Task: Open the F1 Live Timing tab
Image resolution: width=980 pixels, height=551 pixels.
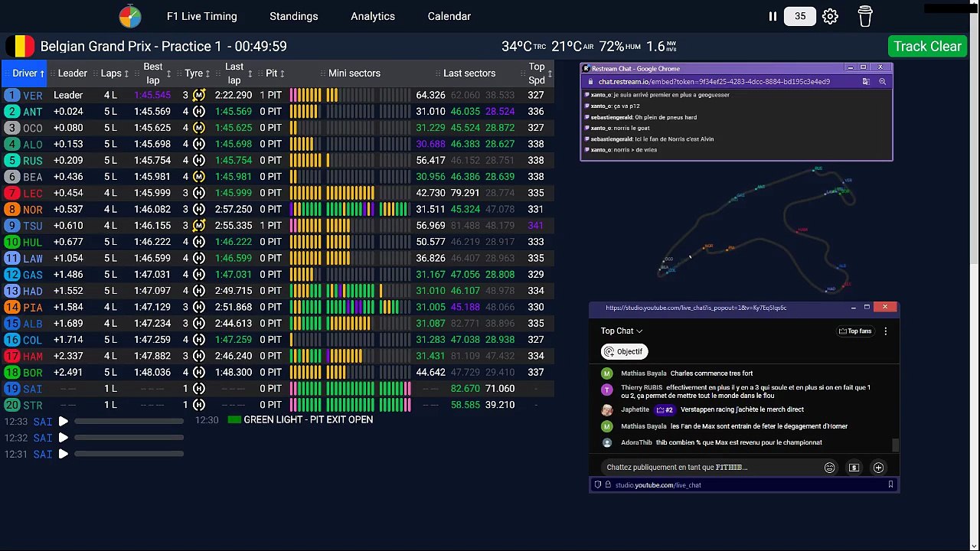Action: 202,16
